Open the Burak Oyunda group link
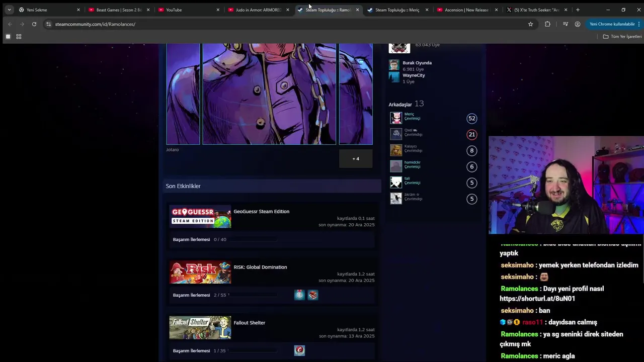Image resolution: width=644 pixels, height=362 pixels. click(417, 63)
